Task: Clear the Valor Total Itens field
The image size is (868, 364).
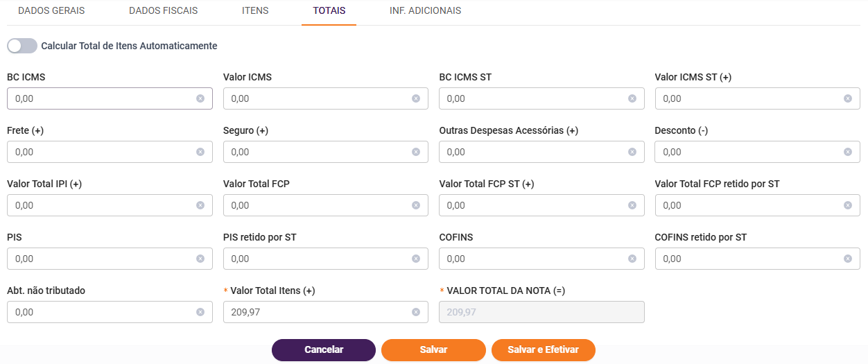Action: [416, 312]
